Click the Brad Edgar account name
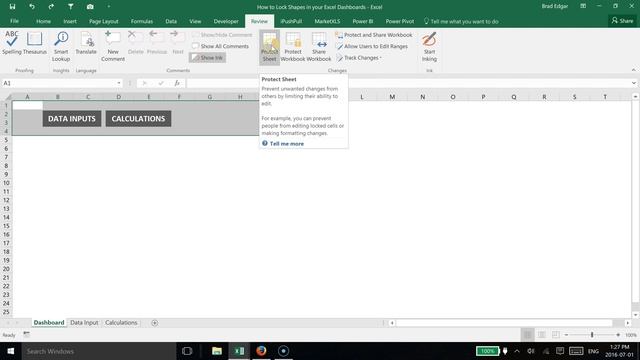The width and height of the screenshot is (640, 360). 555,7
